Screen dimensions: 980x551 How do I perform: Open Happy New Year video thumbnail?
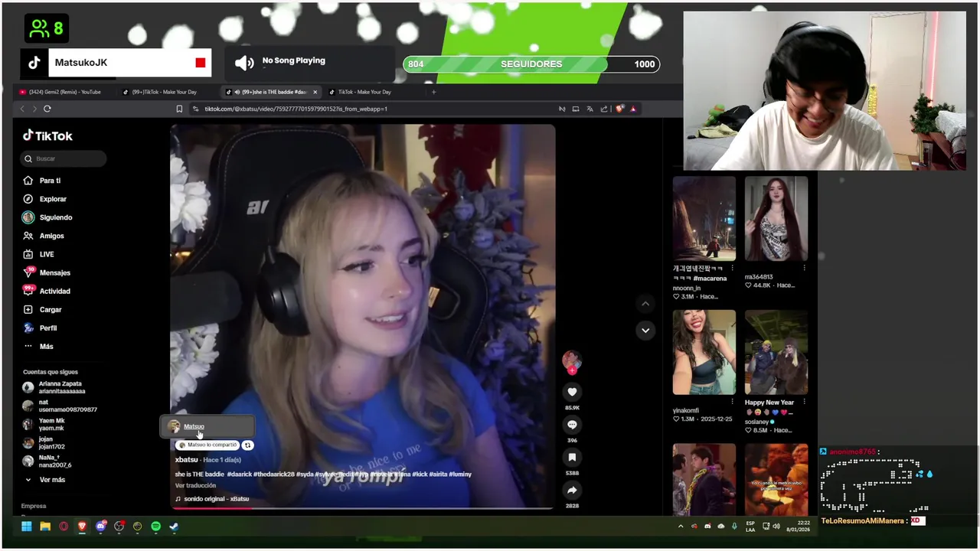tap(776, 352)
